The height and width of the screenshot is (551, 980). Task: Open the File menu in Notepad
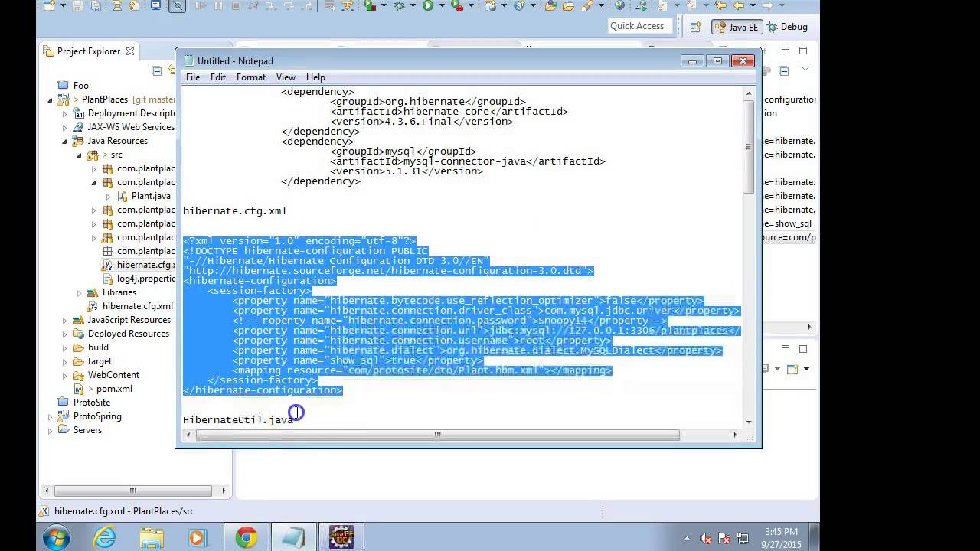coord(193,77)
